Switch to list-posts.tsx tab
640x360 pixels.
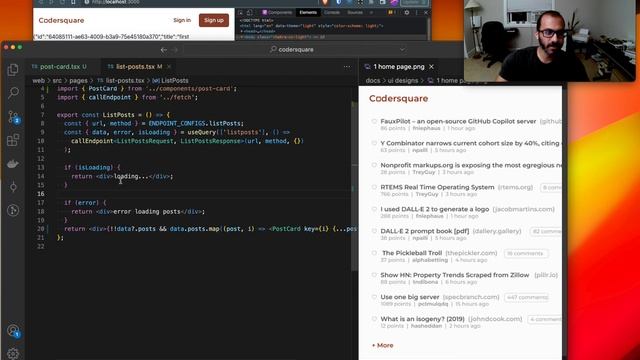[139, 67]
